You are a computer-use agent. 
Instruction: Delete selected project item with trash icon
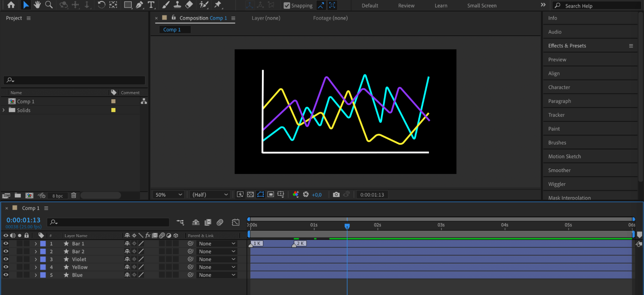click(x=74, y=195)
